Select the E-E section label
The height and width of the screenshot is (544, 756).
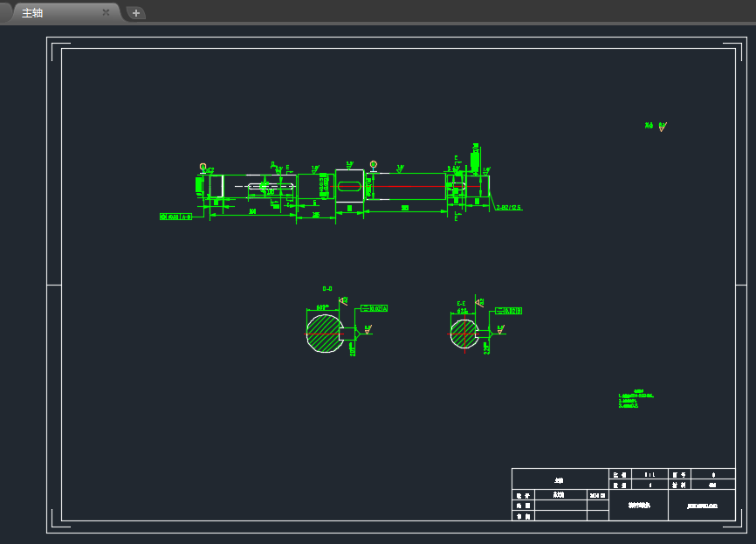click(462, 303)
